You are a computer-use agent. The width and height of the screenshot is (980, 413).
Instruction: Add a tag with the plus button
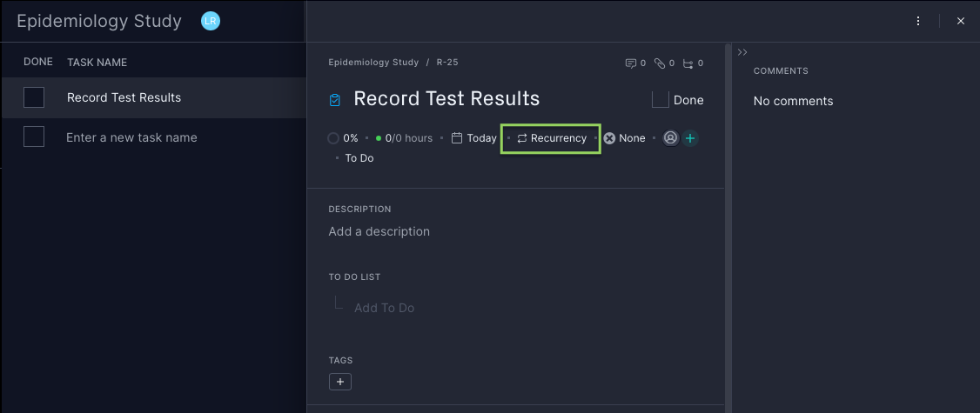click(x=340, y=382)
